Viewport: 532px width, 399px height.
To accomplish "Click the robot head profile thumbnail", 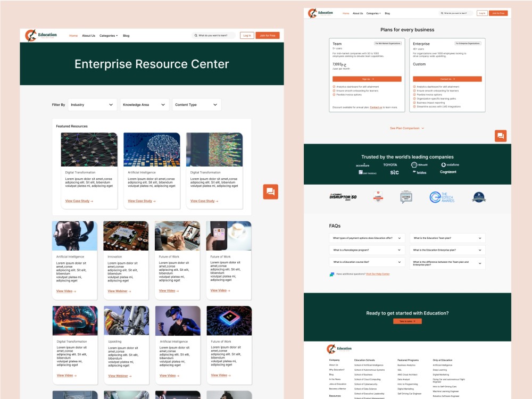I will tap(74, 236).
